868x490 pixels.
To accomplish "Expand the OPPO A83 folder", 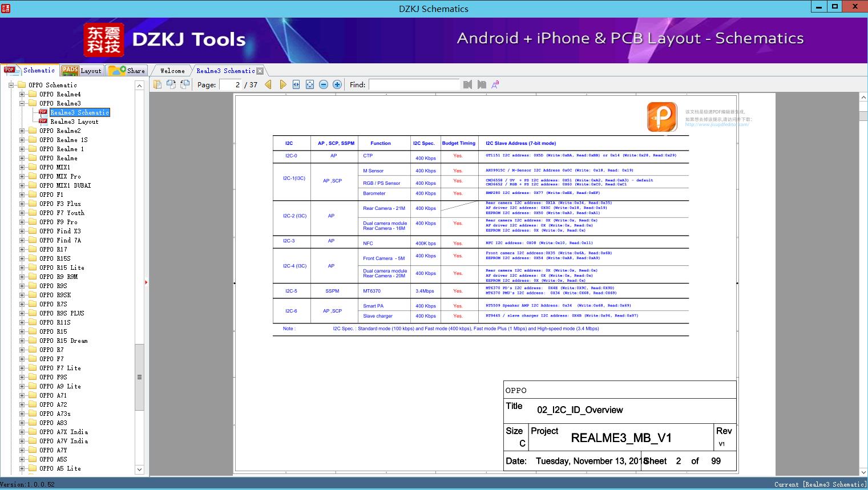I will 22,423.
